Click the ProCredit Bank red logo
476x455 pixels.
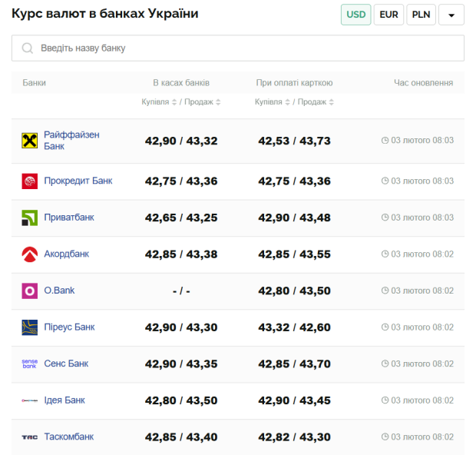coord(29,181)
